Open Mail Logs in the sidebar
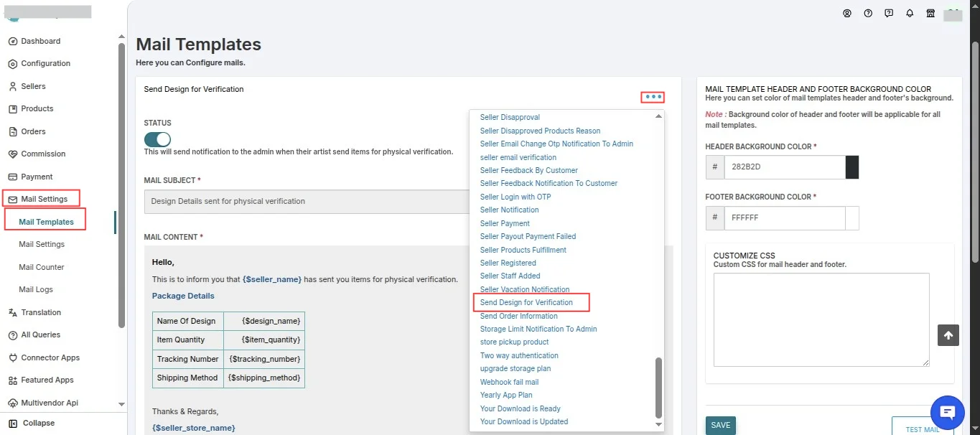 click(x=36, y=289)
